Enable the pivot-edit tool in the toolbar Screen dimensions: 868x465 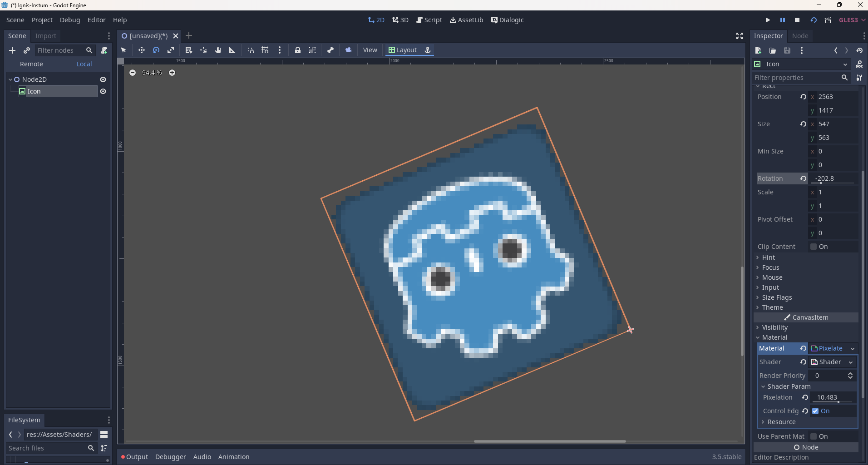(203, 50)
